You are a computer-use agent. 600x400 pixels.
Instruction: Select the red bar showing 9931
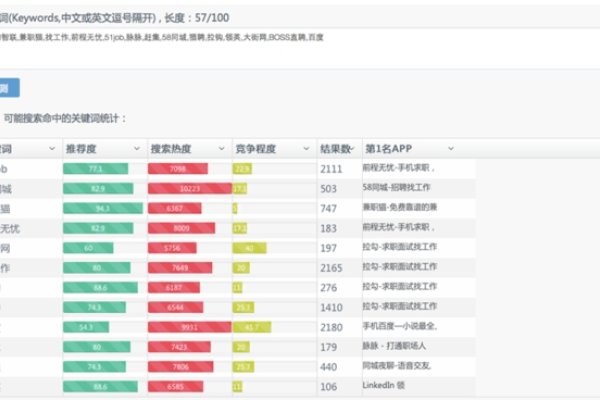point(189,327)
